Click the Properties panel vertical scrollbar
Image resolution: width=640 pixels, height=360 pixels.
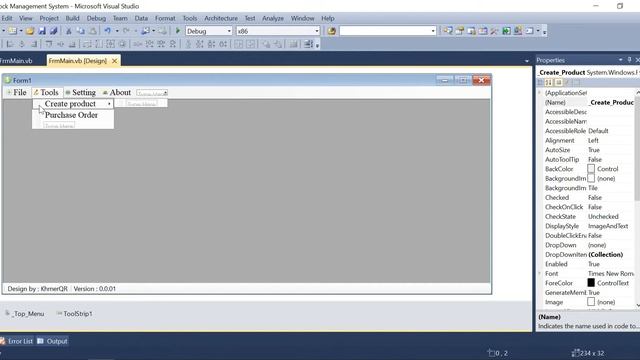[x=637, y=200]
